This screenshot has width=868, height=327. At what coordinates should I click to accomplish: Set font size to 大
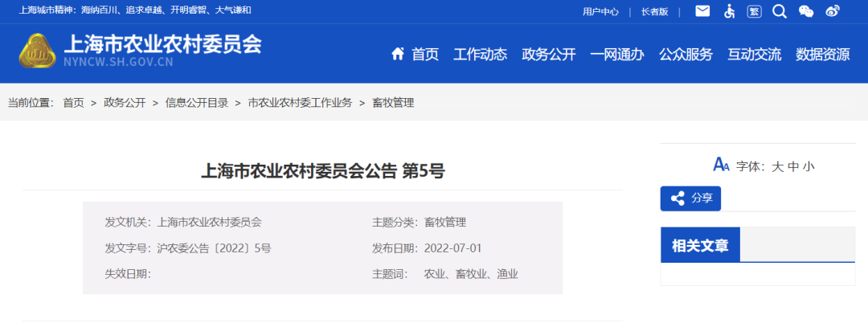(777, 166)
